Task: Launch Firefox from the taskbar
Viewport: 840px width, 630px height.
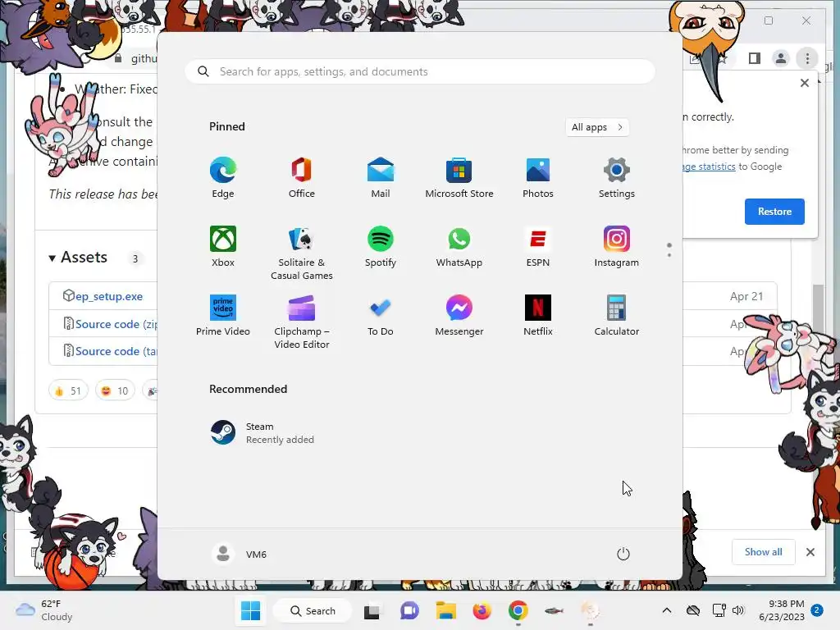Action: [482, 610]
